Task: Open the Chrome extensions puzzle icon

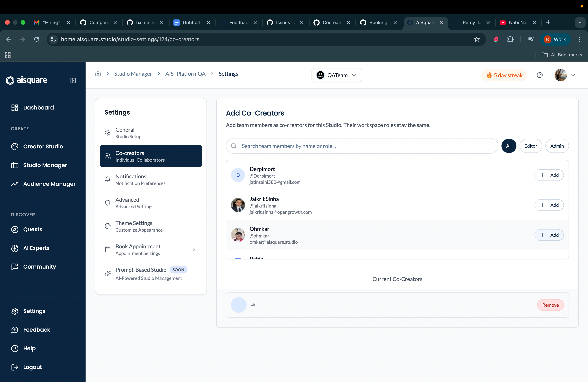Action: click(x=510, y=39)
